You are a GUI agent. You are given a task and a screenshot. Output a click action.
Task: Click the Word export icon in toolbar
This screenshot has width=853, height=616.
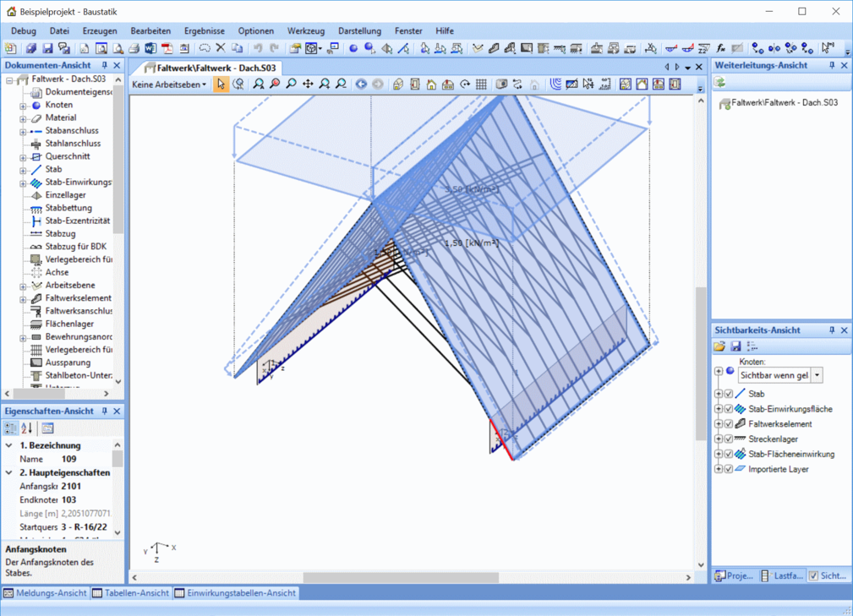(150, 49)
